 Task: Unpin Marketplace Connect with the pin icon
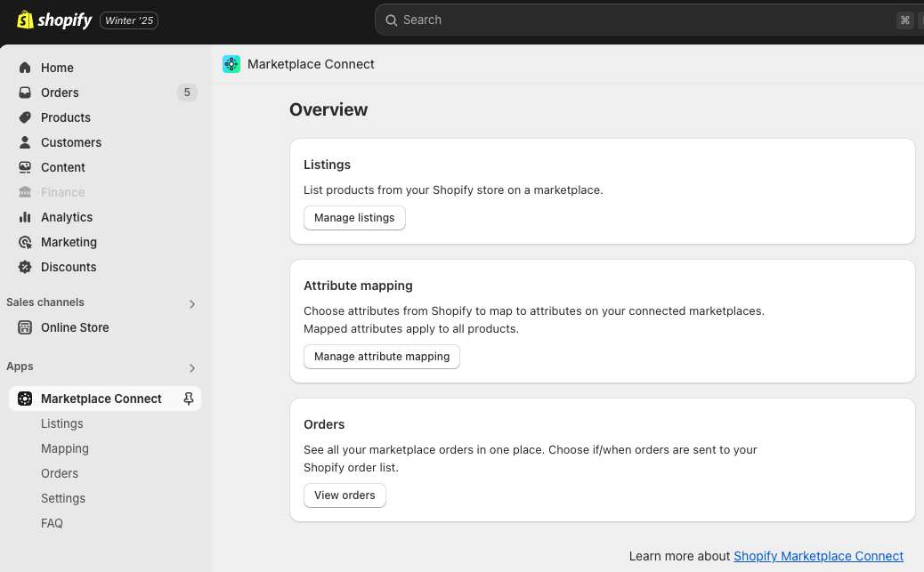pyautogui.click(x=189, y=399)
